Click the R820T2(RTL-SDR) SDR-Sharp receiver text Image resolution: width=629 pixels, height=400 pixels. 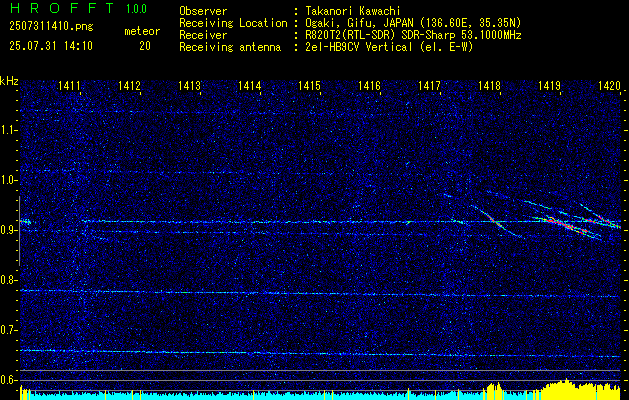click(x=413, y=35)
